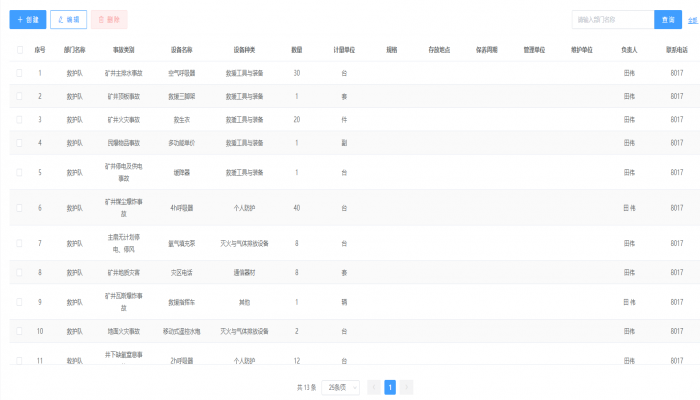Focus the department name search input field
The height and width of the screenshot is (400, 700).
(612, 19)
